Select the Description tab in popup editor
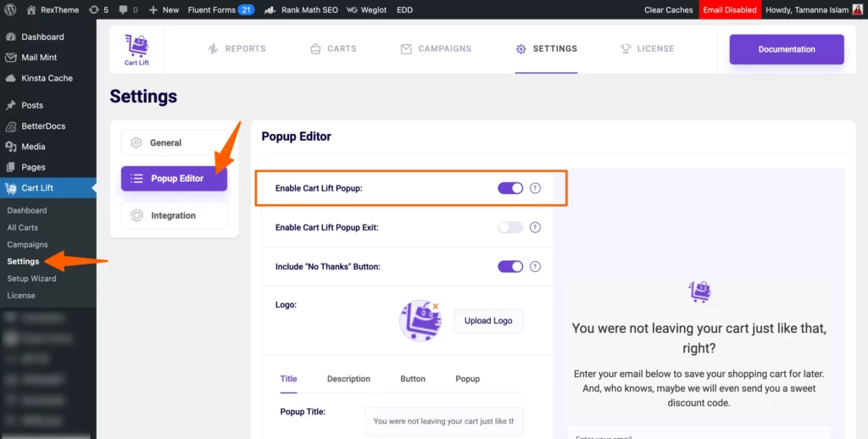The height and width of the screenshot is (439, 868). pos(348,379)
